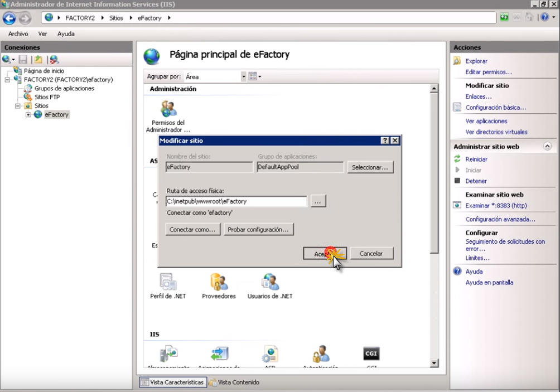The image size is (560, 392).
Task: Collapse the Sitios tree node
Action: 17,106
